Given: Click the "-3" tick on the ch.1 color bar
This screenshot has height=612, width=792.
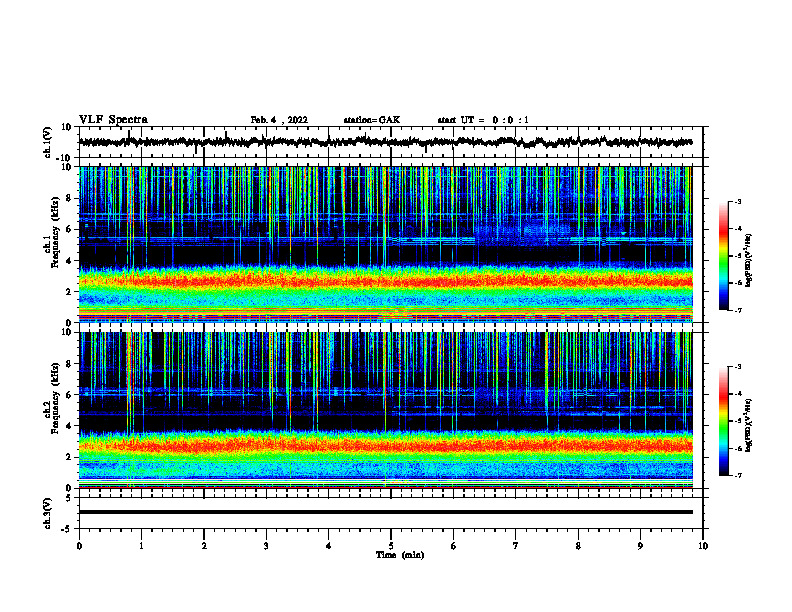Looking at the screenshot, I should (738, 202).
